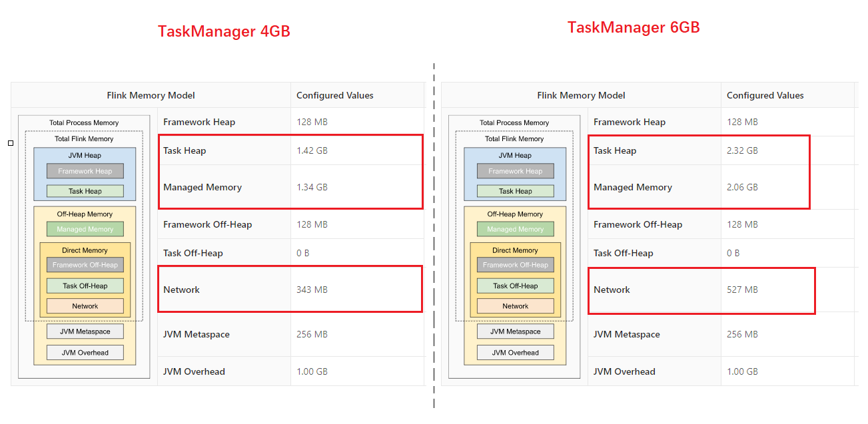
Task: Collapse the Direct Memory group in 6GB diagram
Action: point(515,250)
